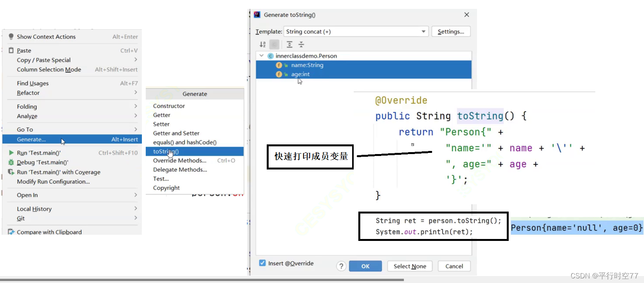Choose equals() and hashCode() in Generate popup
This screenshot has width=644, height=283.
194,142
